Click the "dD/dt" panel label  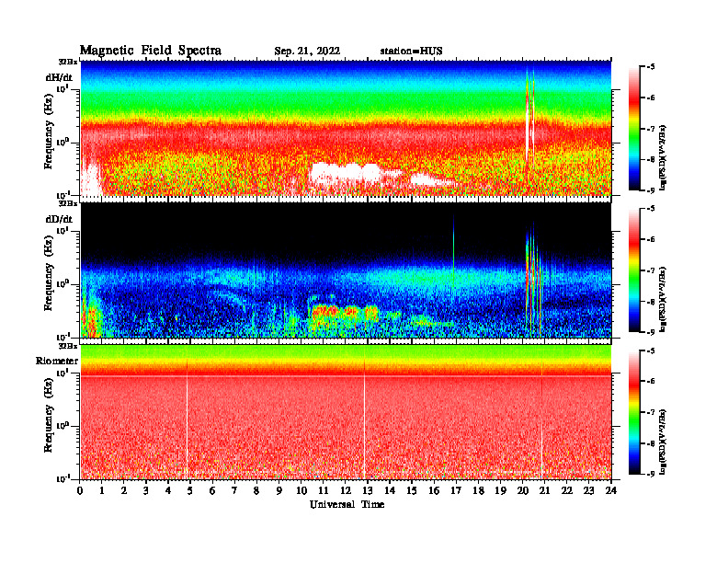click(x=59, y=219)
